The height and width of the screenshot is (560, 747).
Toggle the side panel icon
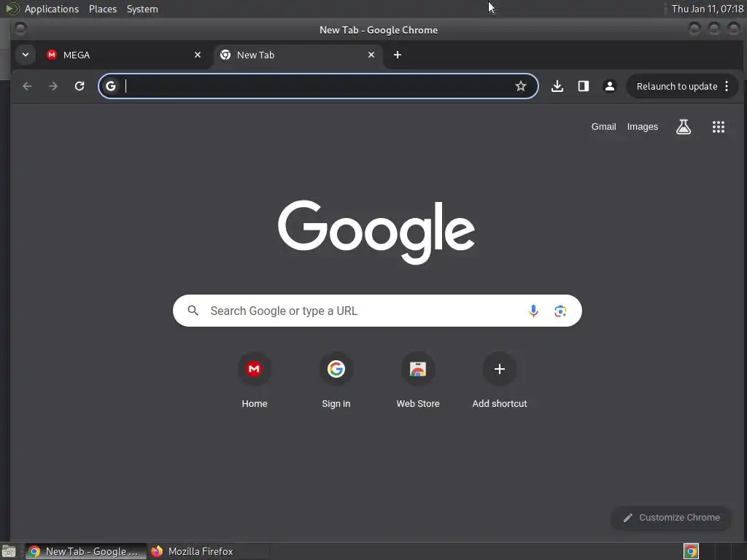pyautogui.click(x=583, y=86)
